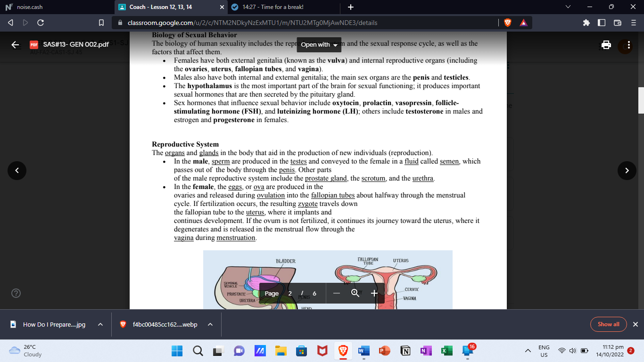Screen dimensions: 644x362
Task: Open the McAfee icon in the taskbar
Action: (x=322, y=351)
